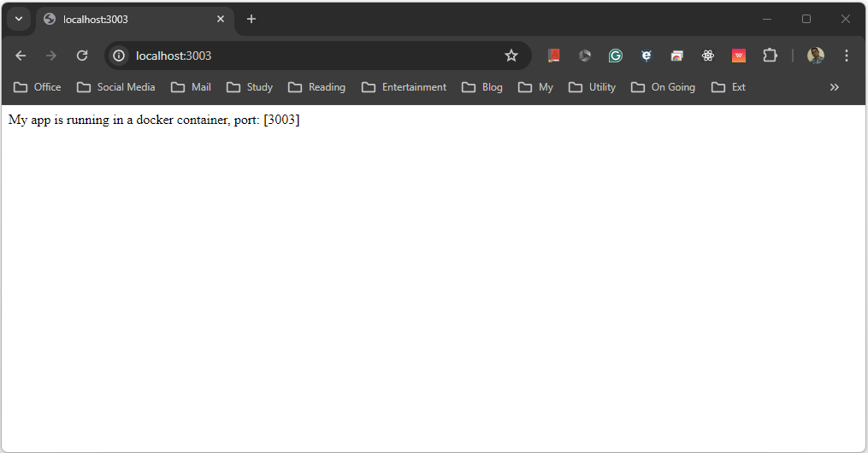868x453 pixels.
Task: Click the pink-orange square extension icon
Action: [x=739, y=56]
